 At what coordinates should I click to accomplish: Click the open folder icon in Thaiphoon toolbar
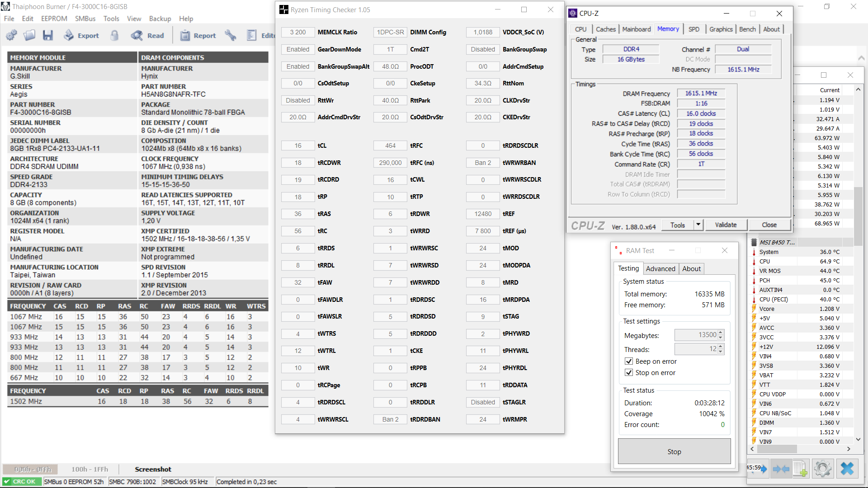pos(29,35)
